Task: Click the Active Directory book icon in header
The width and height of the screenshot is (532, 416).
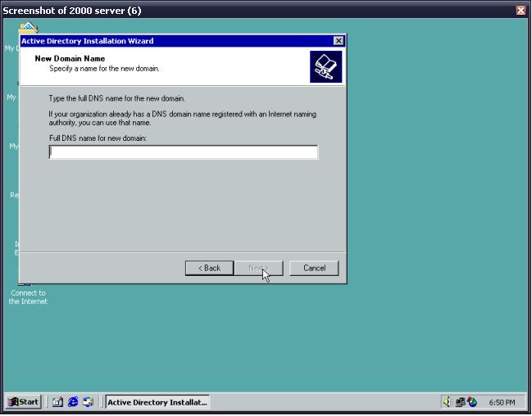Action: point(325,67)
